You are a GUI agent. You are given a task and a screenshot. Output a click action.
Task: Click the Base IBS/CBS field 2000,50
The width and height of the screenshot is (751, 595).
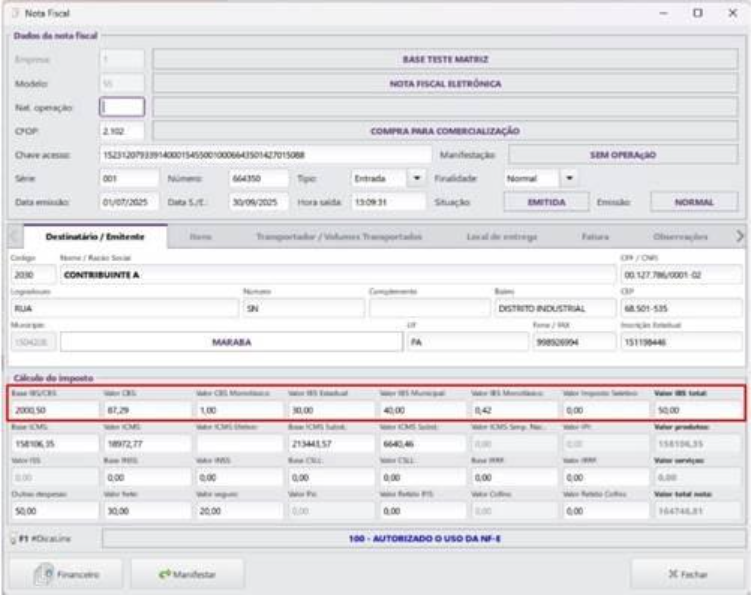click(x=55, y=410)
